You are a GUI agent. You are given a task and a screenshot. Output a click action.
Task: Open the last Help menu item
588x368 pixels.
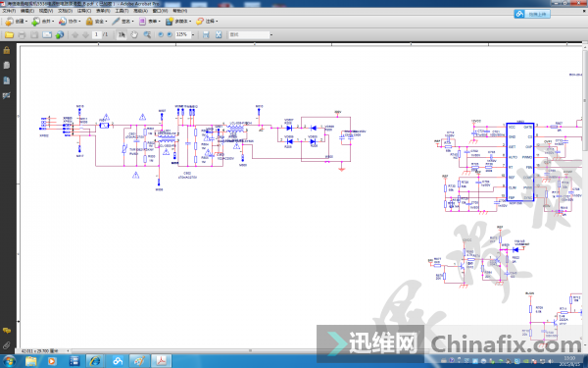tap(179, 11)
